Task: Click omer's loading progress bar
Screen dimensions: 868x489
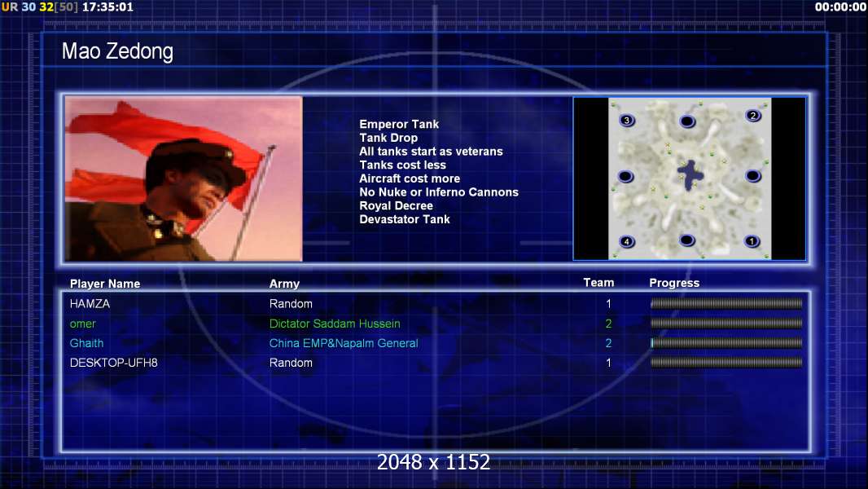Action: click(726, 324)
